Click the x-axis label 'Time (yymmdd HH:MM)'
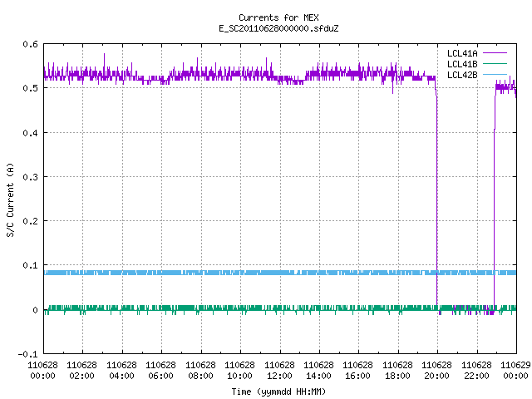This screenshot has height=399, width=532. click(x=278, y=392)
